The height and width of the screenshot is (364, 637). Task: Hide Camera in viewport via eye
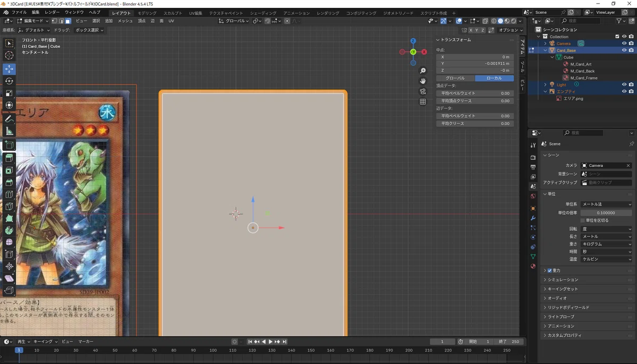(624, 44)
